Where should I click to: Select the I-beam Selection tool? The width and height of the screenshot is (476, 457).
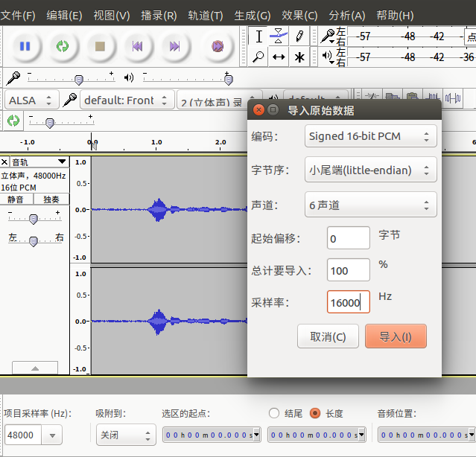pos(258,36)
